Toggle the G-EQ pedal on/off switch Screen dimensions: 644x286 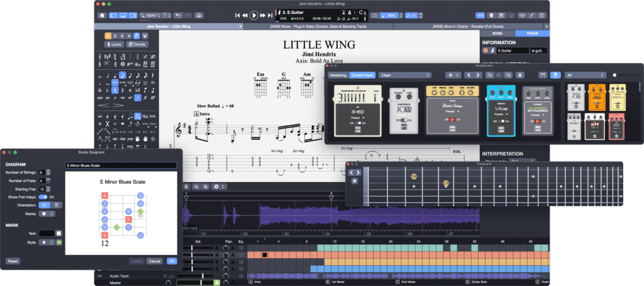click(357, 123)
